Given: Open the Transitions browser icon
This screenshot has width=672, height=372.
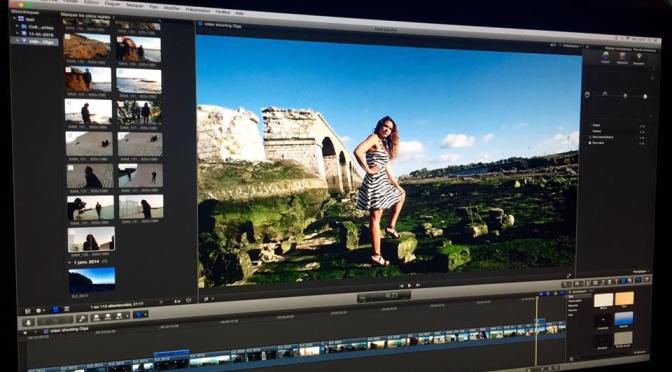Looking at the screenshot, I should click(x=609, y=282).
